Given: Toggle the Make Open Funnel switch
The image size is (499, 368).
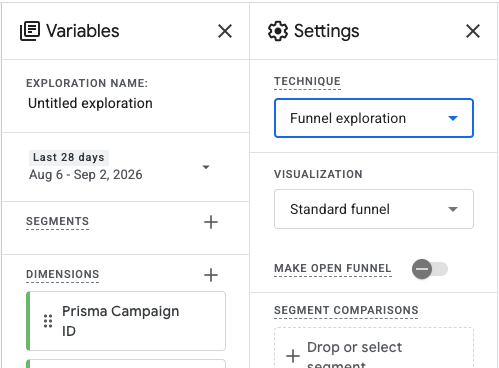Looking at the screenshot, I should [430, 269].
